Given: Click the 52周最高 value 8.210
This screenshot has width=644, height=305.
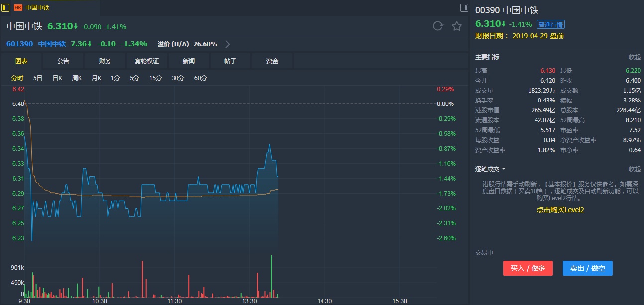Looking at the screenshot, I should click(633, 120).
